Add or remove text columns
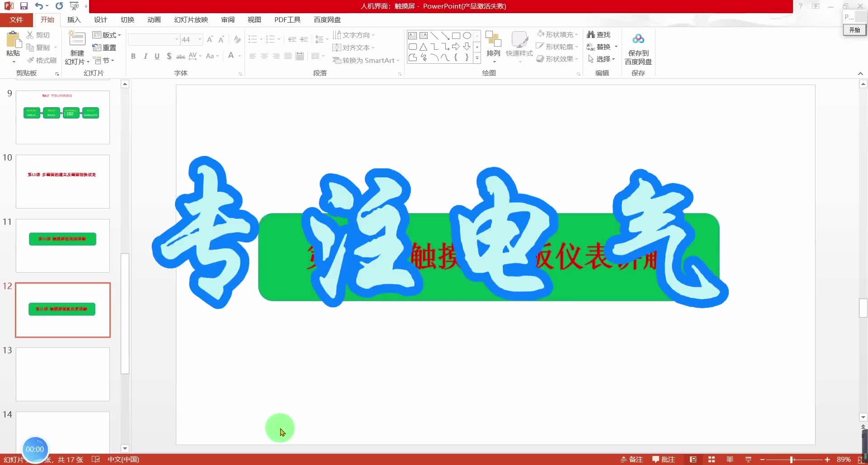Viewport: 868px width, 465px height. pos(318,56)
